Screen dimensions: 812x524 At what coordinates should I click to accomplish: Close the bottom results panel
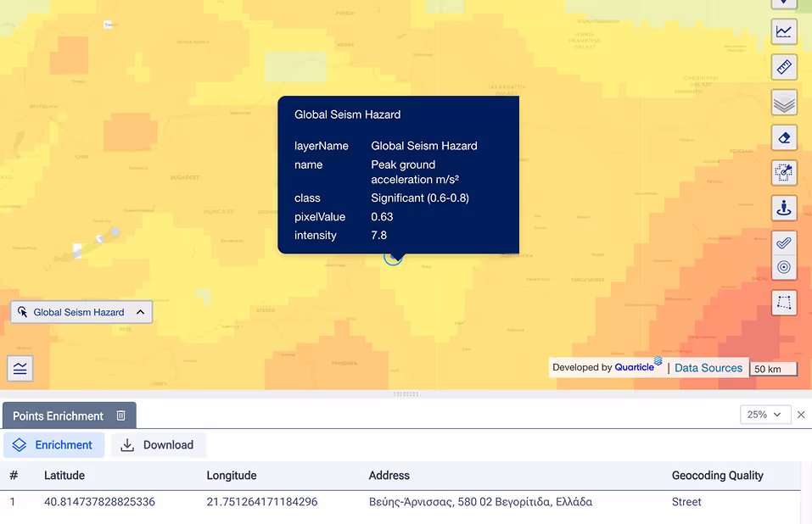click(801, 415)
